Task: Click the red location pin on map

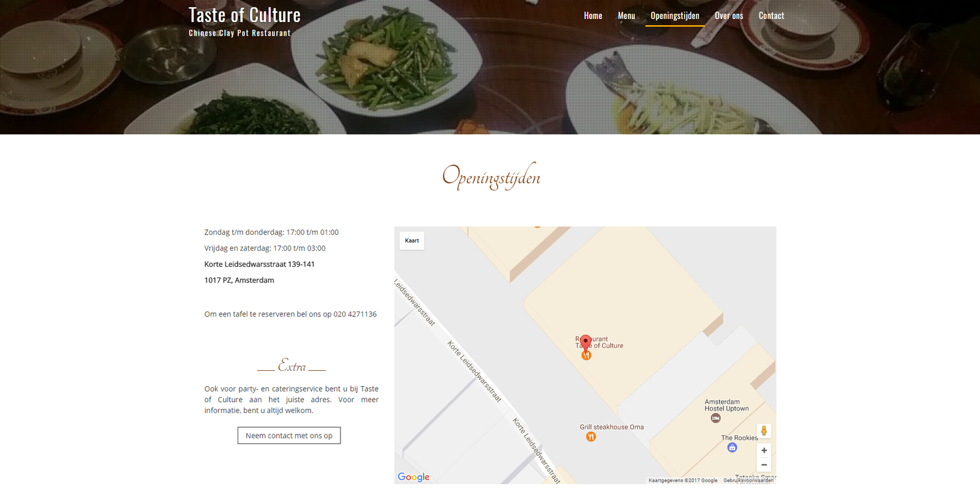Action: [x=586, y=341]
